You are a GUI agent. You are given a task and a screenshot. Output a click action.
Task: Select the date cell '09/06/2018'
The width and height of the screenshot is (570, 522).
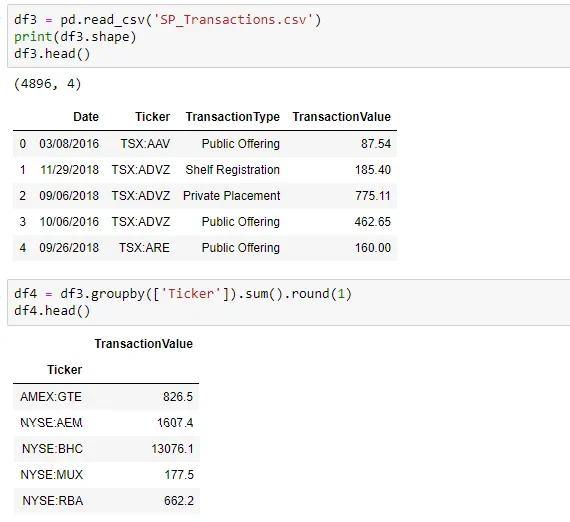69,196
